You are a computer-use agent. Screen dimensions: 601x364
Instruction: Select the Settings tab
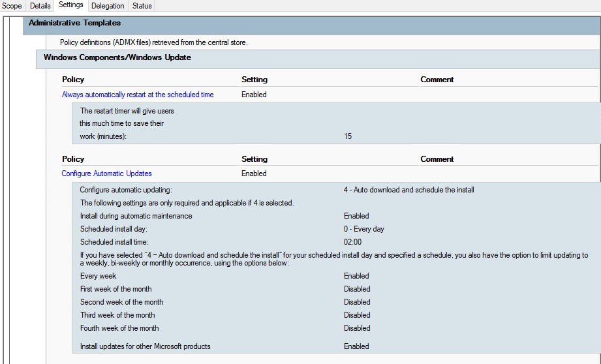(x=71, y=5)
